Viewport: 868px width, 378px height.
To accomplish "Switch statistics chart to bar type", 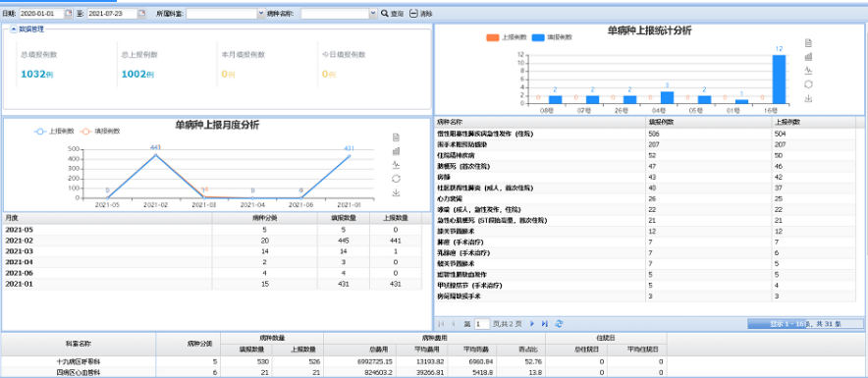I will [x=809, y=56].
